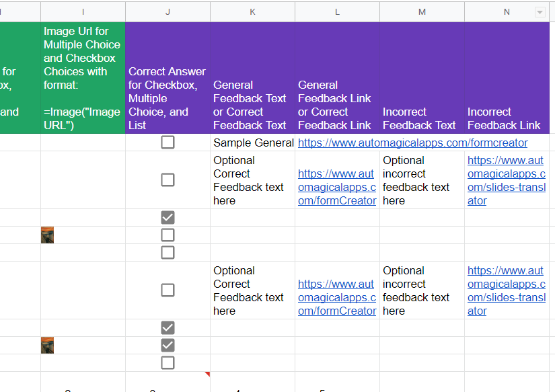Screen dimensions: 555x392
Task: Open the column N dropdown arrow
Action: (x=539, y=12)
